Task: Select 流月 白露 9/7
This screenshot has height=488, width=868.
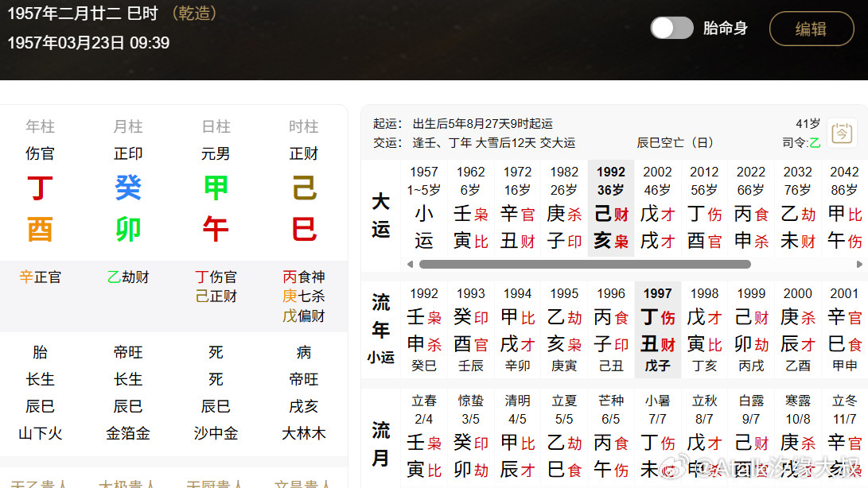Action: pos(750,437)
